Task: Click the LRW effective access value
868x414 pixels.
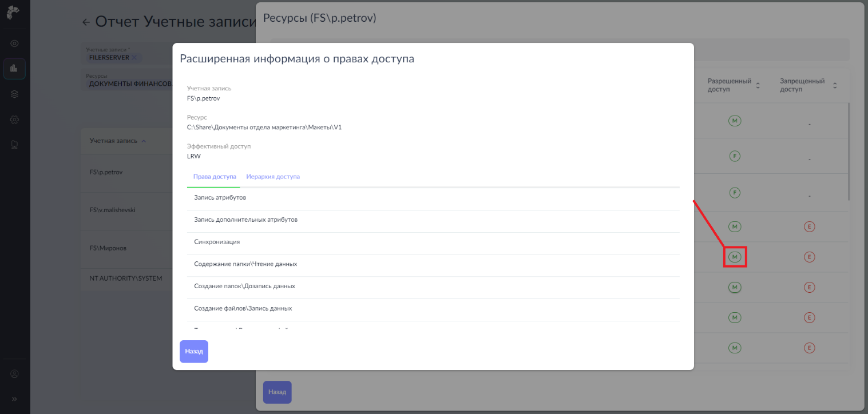Action: coord(194,156)
